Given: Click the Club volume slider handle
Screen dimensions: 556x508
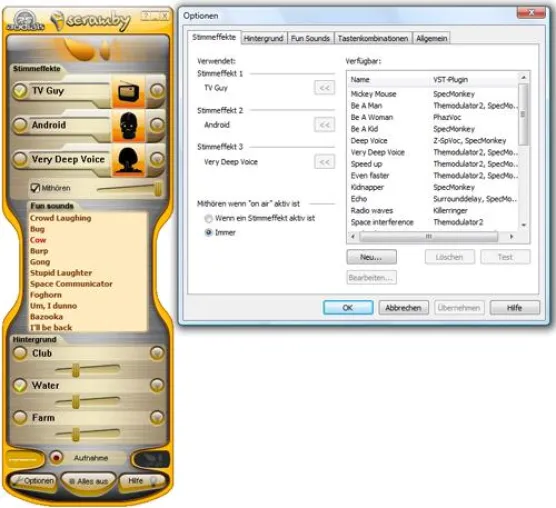Looking at the screenshot, I should click(x=75, y=370).
